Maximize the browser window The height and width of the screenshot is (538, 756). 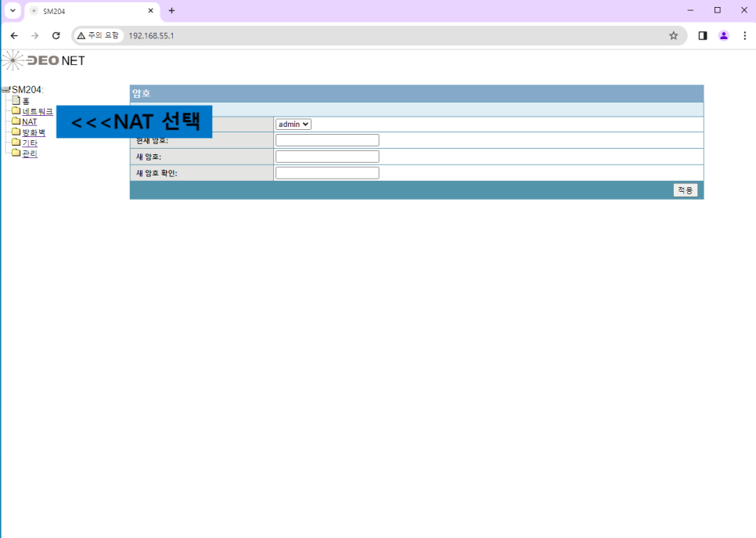[x=718, y=10]
